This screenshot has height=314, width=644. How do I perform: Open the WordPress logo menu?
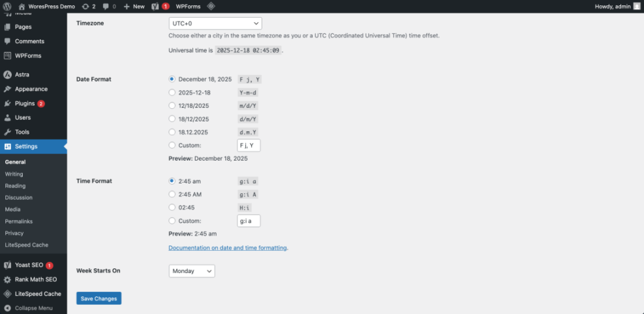coord(7,6)
